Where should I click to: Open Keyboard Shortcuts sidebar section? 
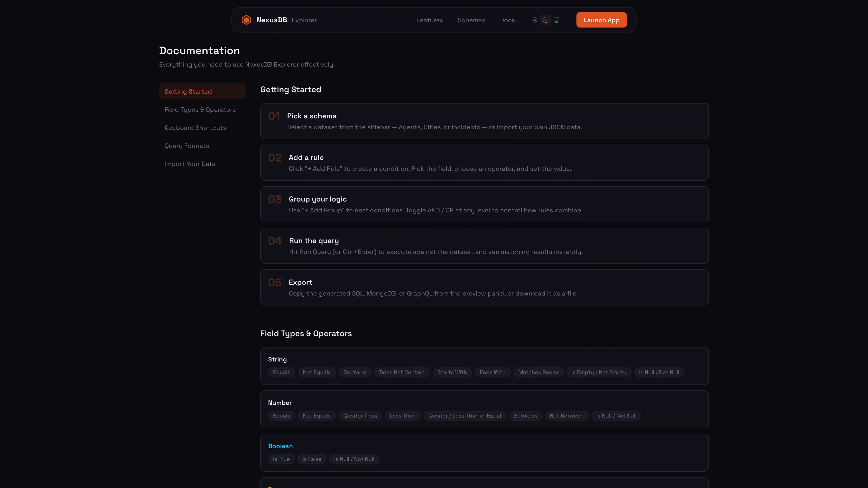tap(203, 128)
